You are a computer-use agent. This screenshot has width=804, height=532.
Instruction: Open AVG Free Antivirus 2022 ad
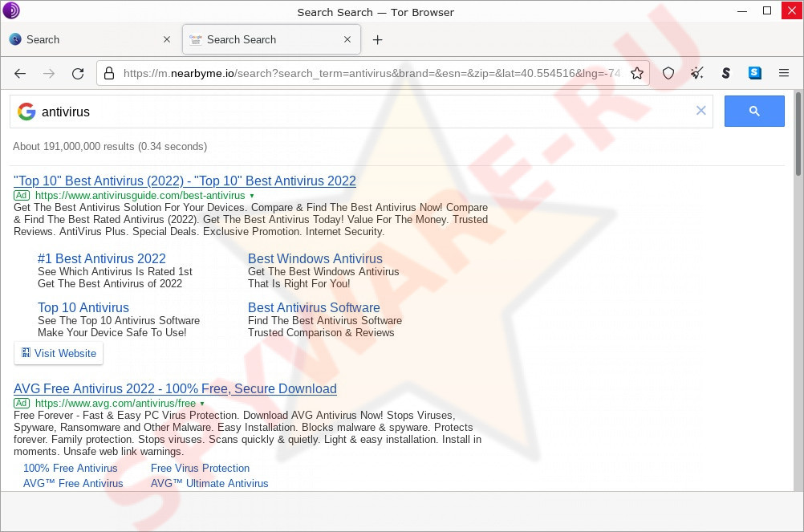click(x=175, y=388)
